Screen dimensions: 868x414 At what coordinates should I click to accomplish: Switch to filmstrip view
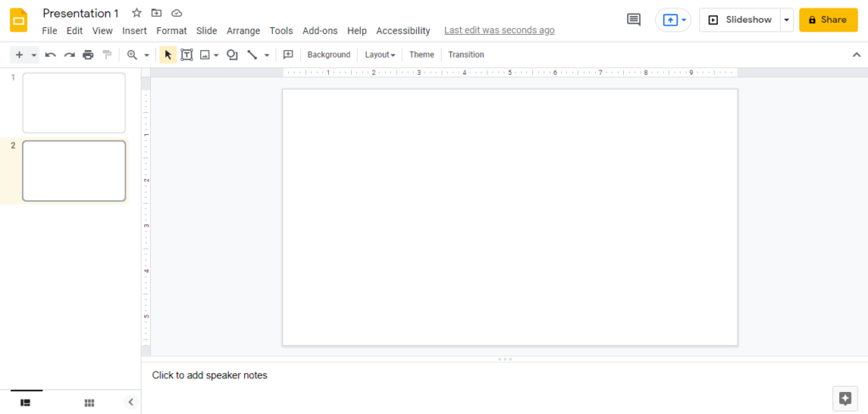pos(25,402)
